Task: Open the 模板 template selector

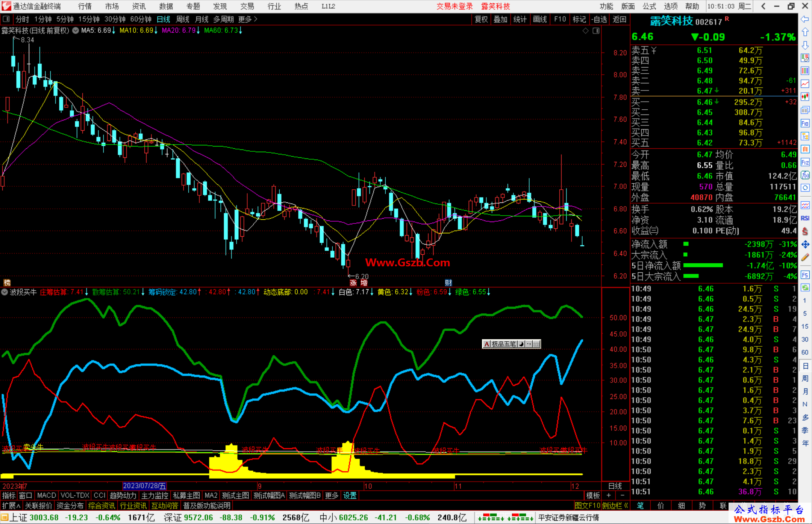Action: pos(593,495)
